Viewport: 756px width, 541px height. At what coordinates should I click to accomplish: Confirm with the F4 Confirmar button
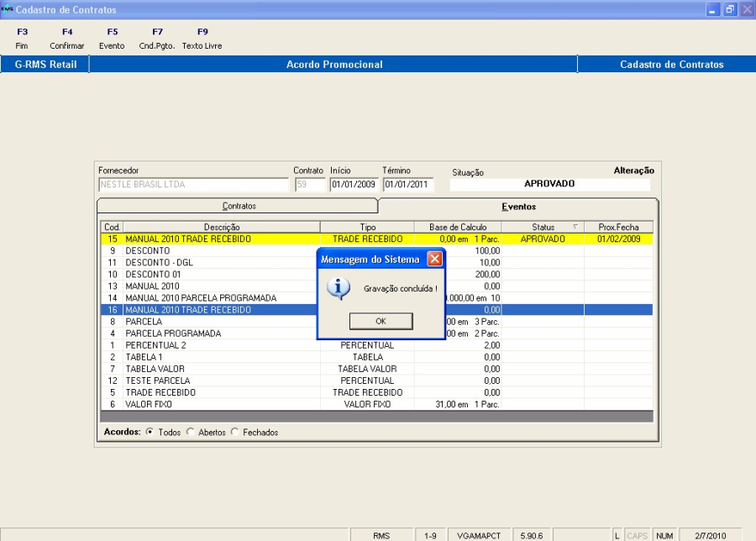pos(67,39)
